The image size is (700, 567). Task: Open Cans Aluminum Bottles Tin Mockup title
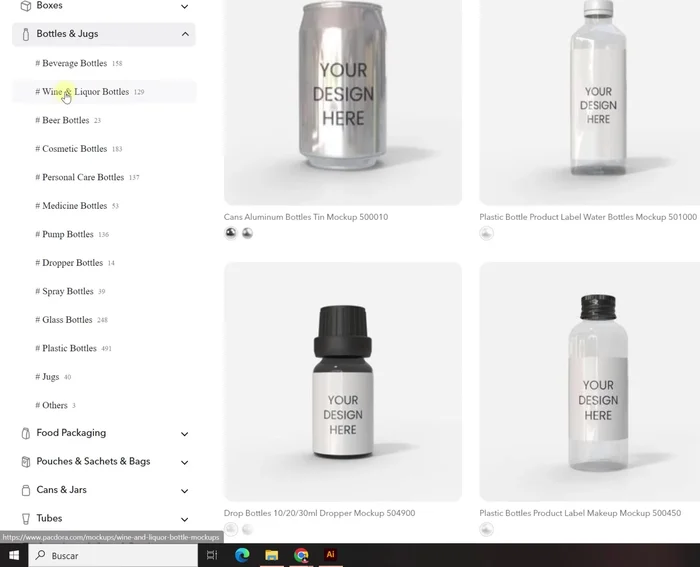coord(306,216)
